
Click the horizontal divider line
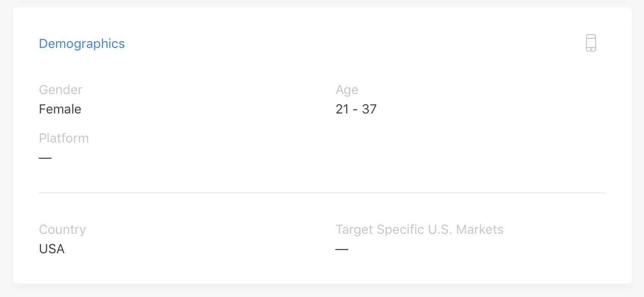(x=322, y=193)
